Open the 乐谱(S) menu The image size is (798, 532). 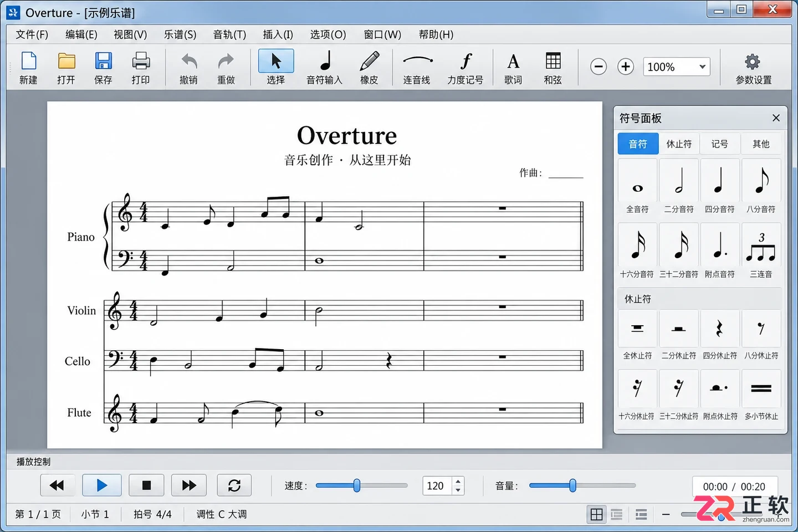pyautogui.click(x=180, y=34)
